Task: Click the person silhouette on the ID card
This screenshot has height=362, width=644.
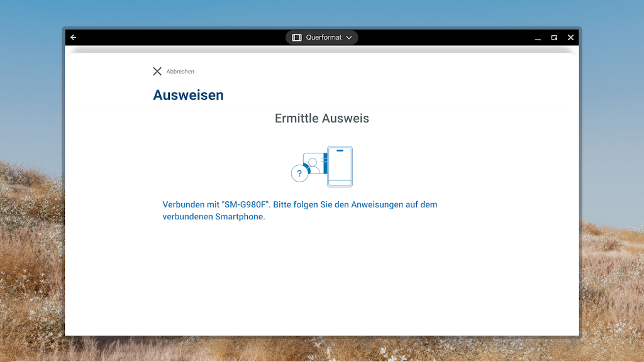Action: [313, 163]
